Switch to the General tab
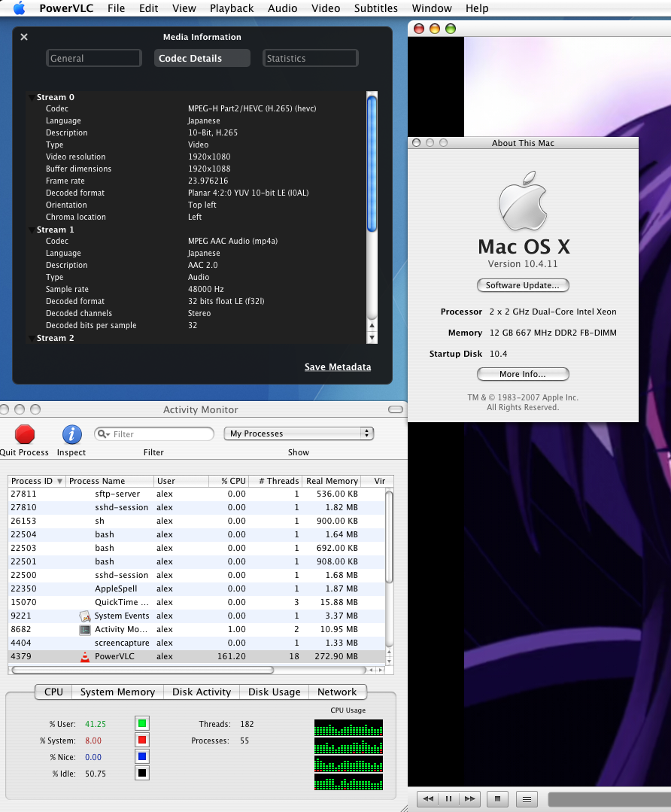Image resolution: width=671 pixels, height=812 pixels. tap(94, 58)
